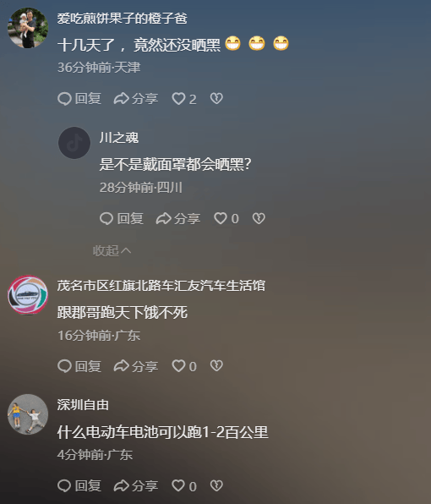Share 深圳自由's comment about 电动车电池
This screenshot has width=431, height=504.
[x=136, y=485]
